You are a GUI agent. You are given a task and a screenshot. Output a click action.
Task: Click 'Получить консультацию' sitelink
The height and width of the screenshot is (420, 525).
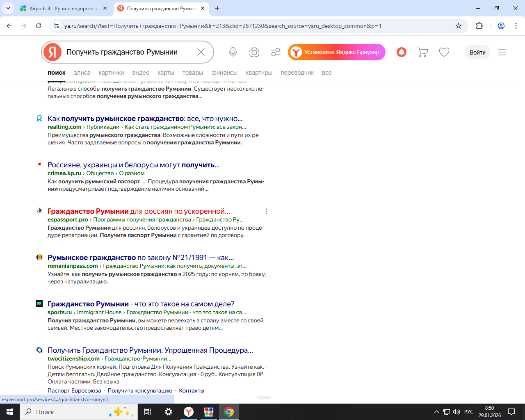(x=140, y=390)
